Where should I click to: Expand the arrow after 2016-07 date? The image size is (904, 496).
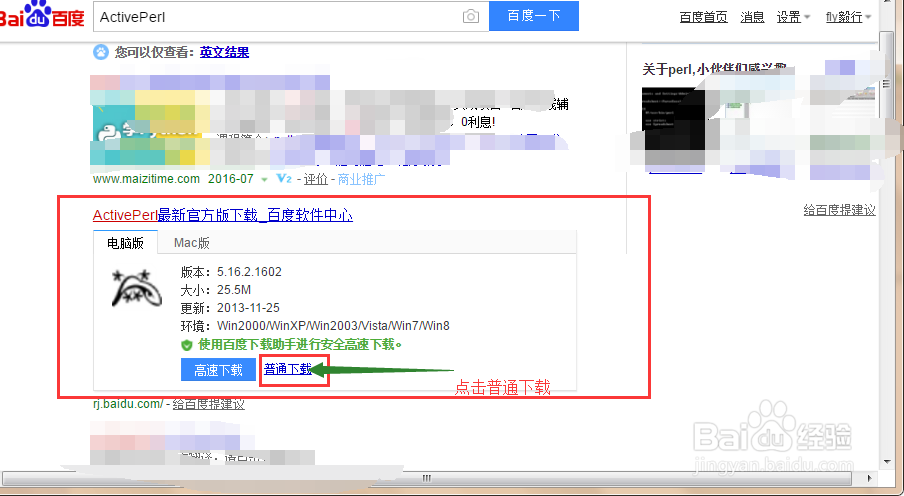coord(264,180)
